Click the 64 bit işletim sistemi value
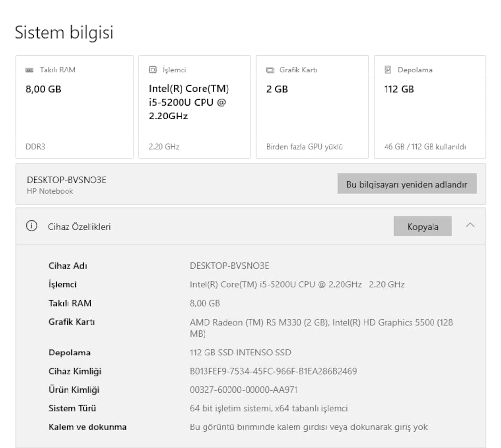The height and width of the screenshot is (448, 501). [x=269, y=409]
